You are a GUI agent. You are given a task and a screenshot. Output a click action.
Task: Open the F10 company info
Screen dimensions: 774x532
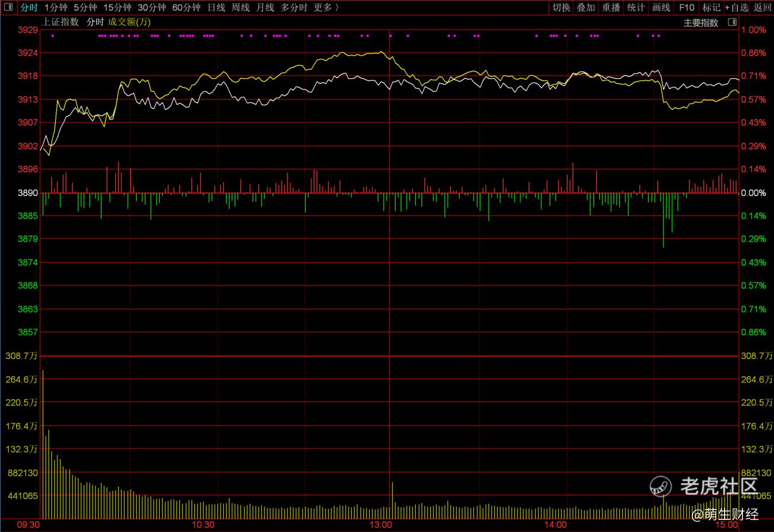[x=687, y=7]
